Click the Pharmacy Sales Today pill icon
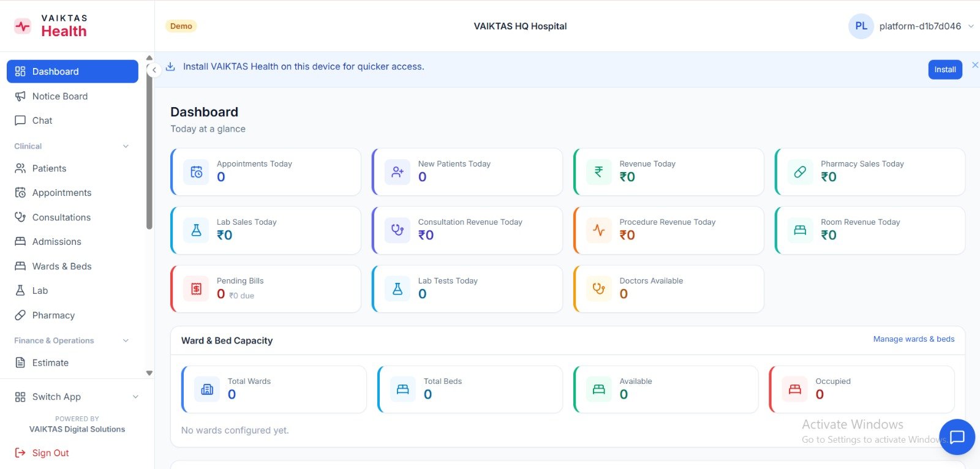The width and height of the screenshot is (980, 469). 800,172
